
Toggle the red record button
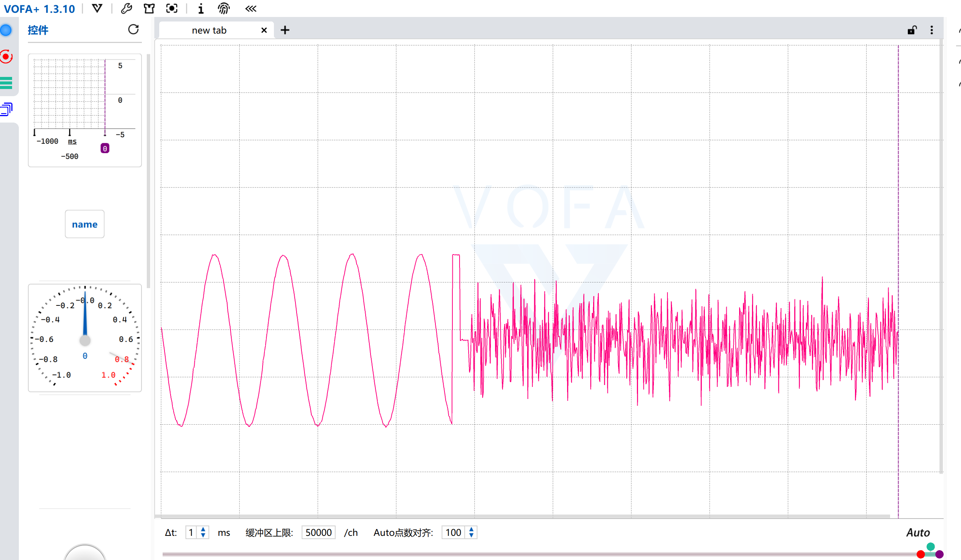[x=6, y=57]
